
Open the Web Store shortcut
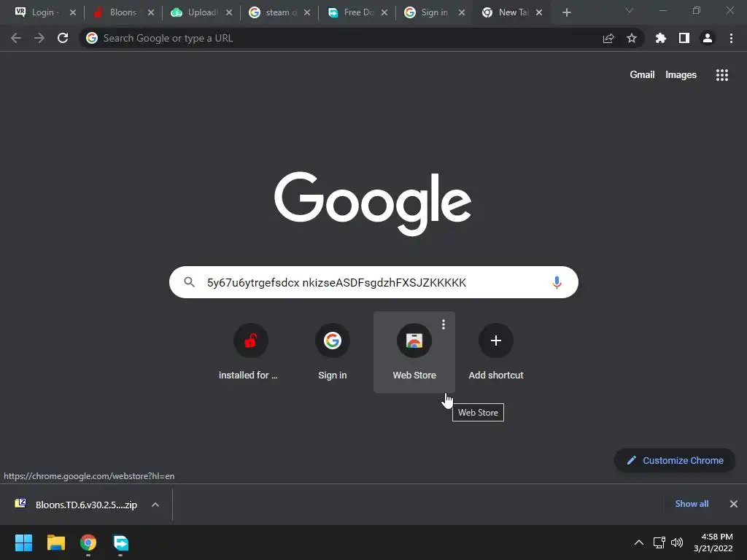click(414, 352)
